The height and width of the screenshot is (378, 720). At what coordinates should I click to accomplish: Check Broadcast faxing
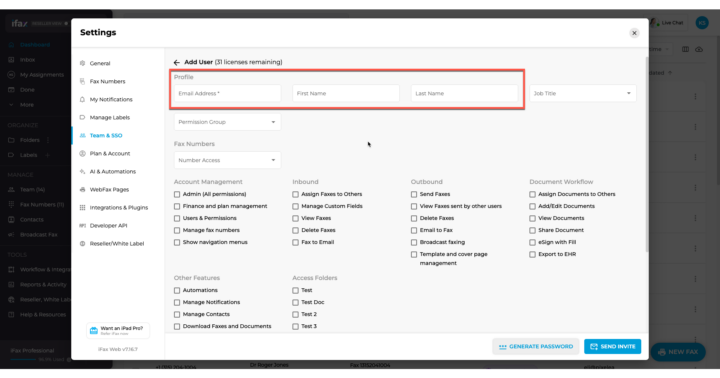[x=414, y=242]
